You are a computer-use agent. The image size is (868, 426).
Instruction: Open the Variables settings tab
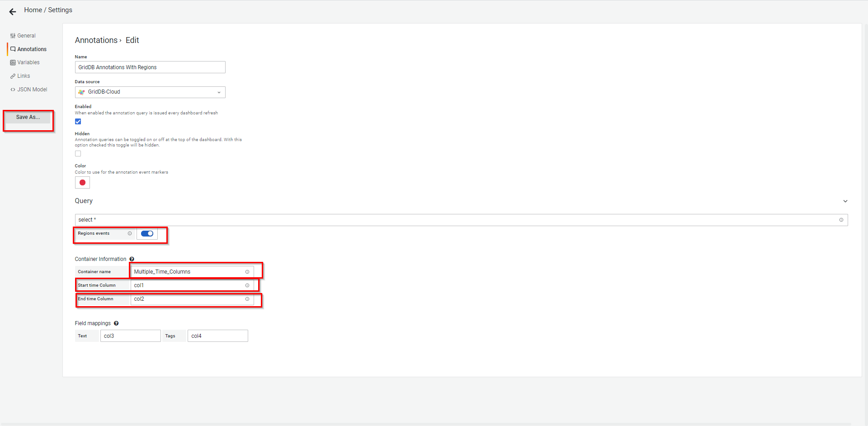(28, 62)
